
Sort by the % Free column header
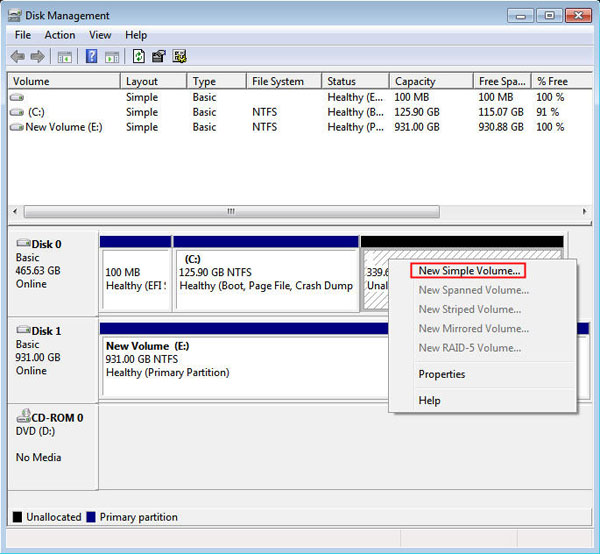coord(561,81)
